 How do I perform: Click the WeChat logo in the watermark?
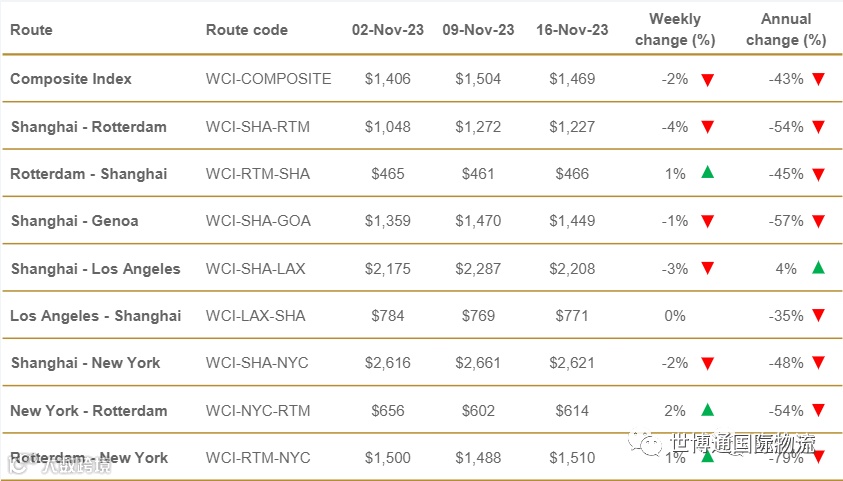[x=651, y=443]
